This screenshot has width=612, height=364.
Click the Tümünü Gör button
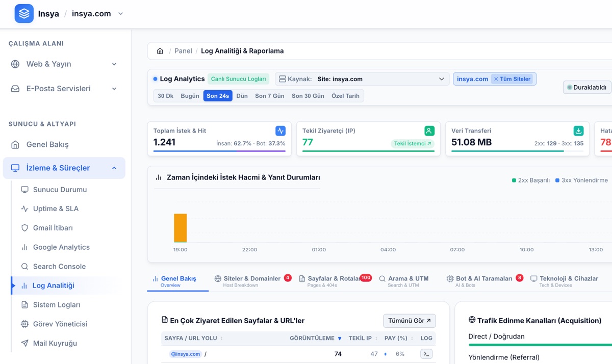410,321
